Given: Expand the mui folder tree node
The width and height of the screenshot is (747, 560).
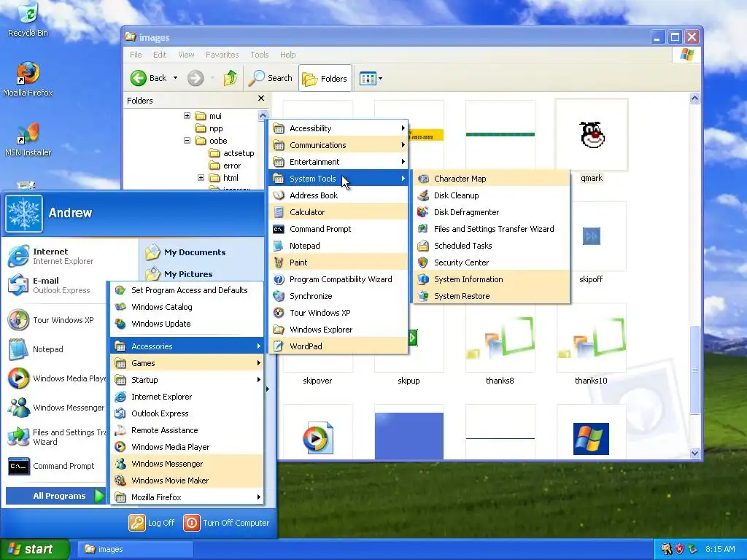Looking at the screenshot, I should point(187,116).
